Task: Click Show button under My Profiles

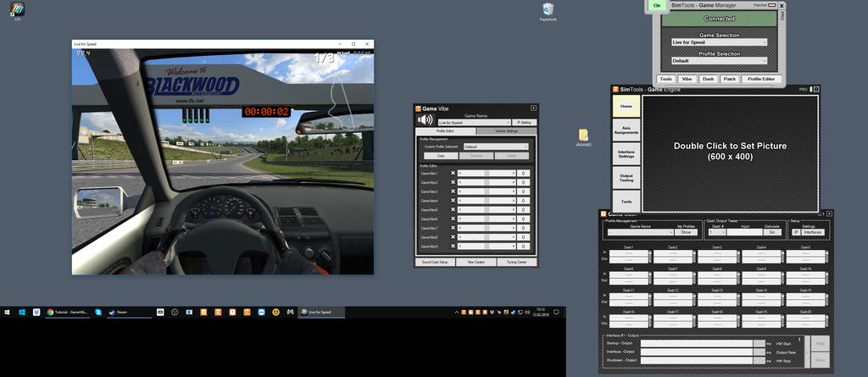Action: [686, 232]
